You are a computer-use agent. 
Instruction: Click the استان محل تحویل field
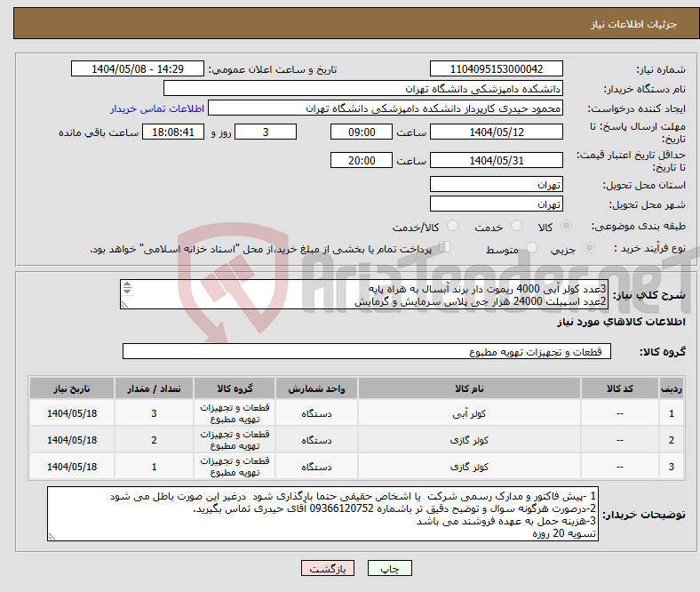496,184
